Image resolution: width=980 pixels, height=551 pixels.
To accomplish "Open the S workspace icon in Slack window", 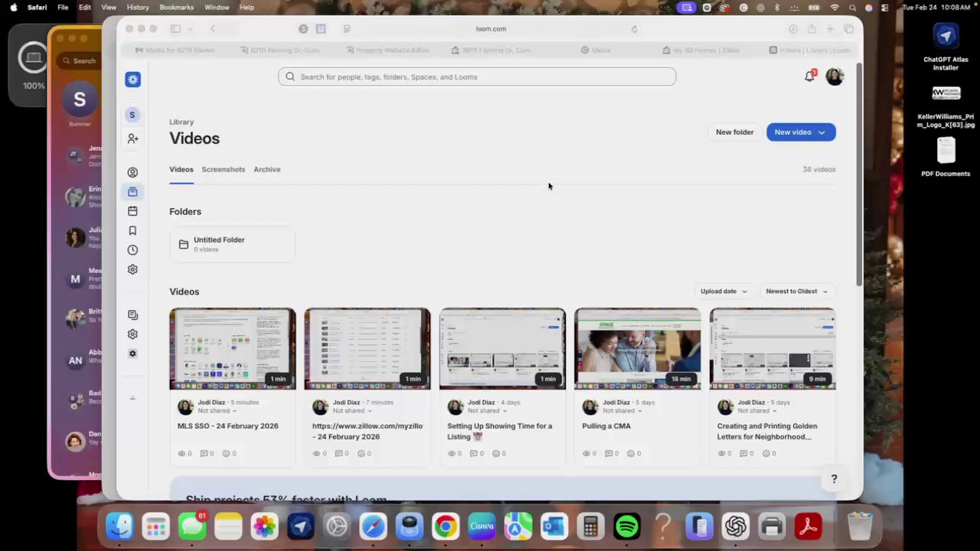I will tap(80, 99).
